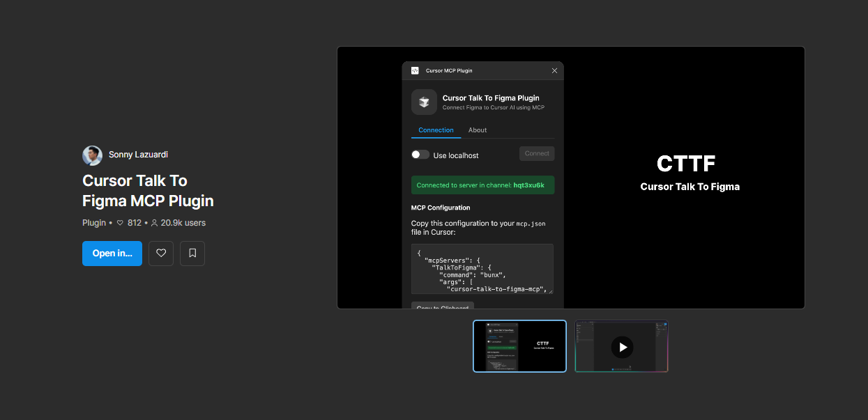This screenshot has height=420, width=868.
Task: Click the Cursor MCP Plugin code icon
Action: click(x=415, y=70)
